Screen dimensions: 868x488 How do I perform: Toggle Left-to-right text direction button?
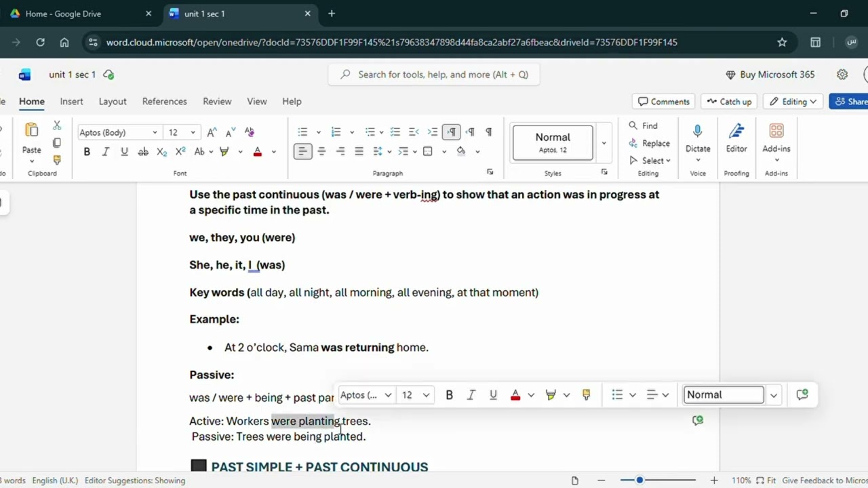coord(451,132)
